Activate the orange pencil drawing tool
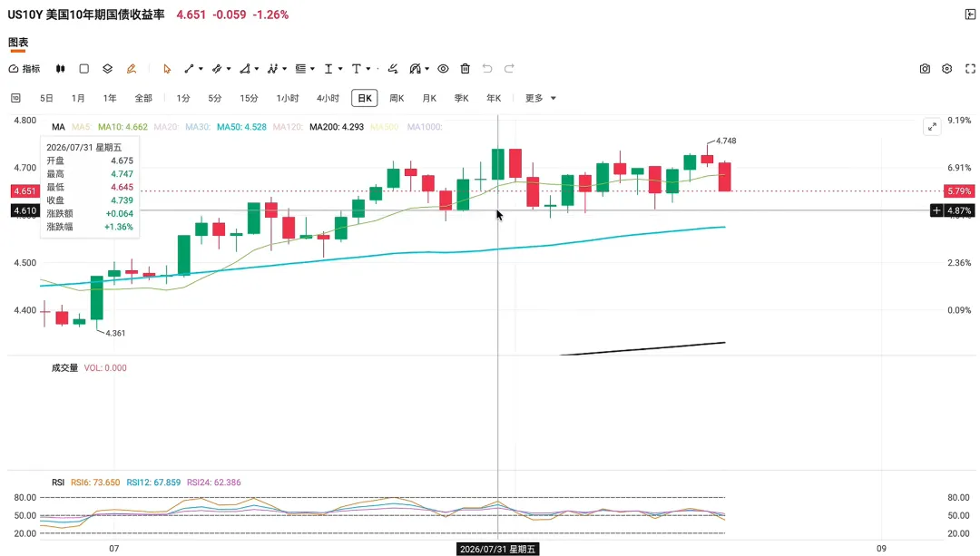 (132, 69)
